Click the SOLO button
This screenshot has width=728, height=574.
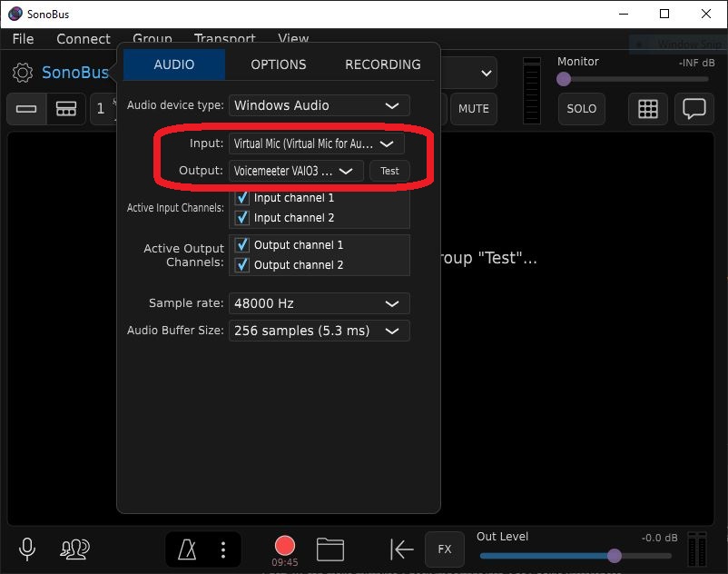coord(581,109)
